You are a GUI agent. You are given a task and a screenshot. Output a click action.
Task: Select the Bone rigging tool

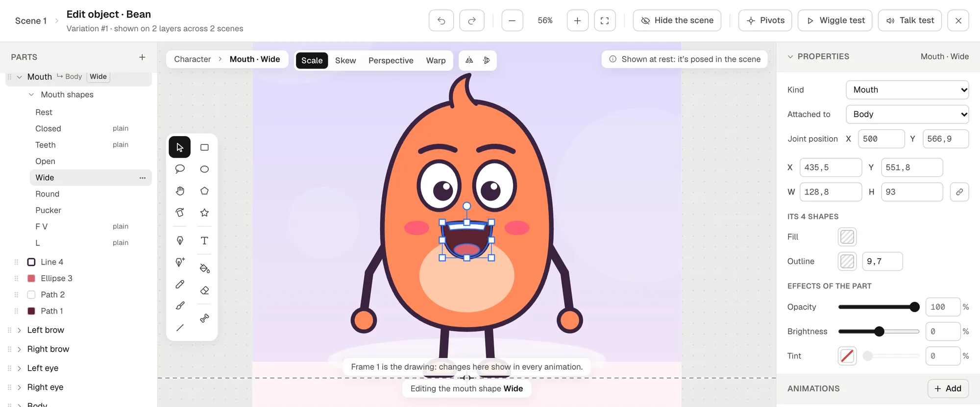pyautogui.click(x=204, y=318)
